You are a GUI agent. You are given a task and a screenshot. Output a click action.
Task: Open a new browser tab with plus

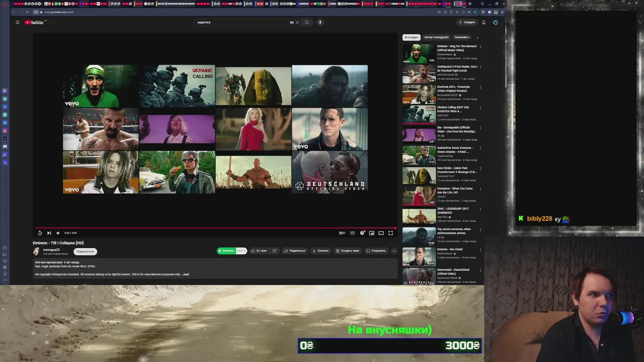pos(470,4)
